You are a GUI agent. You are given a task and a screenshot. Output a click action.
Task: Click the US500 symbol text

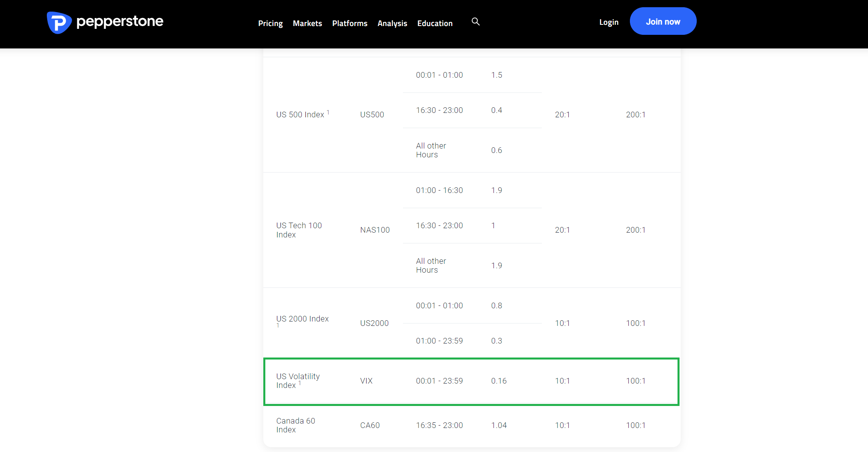pos(372,115)
